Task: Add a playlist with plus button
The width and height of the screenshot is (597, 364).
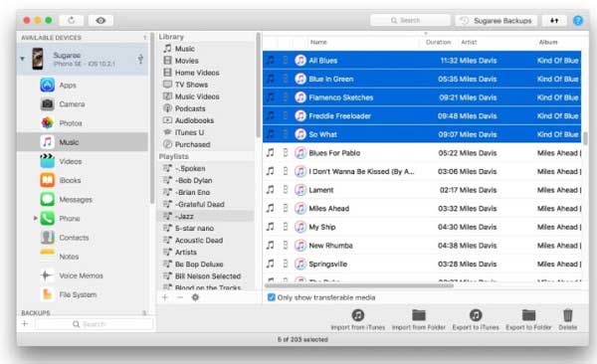Action: pos(165,297)
